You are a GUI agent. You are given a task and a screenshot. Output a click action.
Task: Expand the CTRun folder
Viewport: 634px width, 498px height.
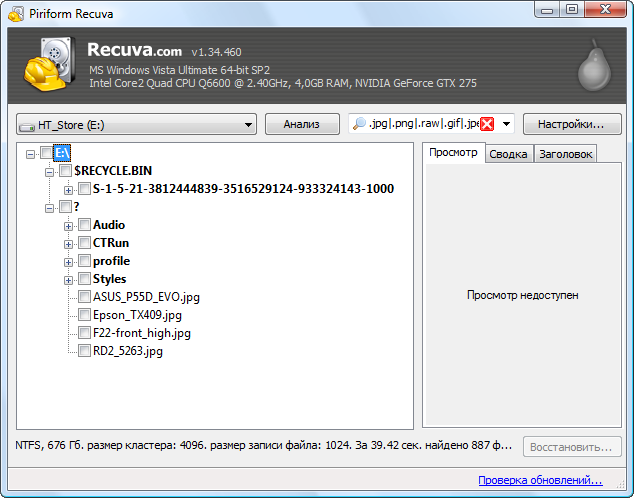[68, 244]
